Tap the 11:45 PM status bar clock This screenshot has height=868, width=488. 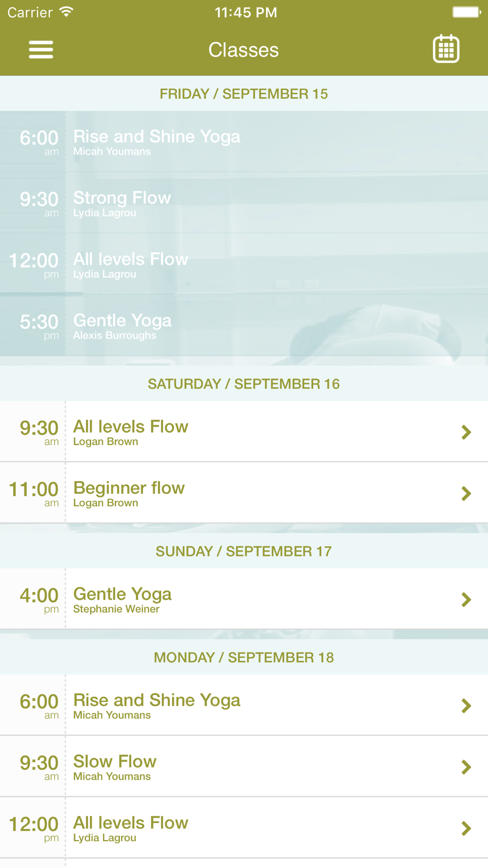pyautogui.click(x=246, y=12)
